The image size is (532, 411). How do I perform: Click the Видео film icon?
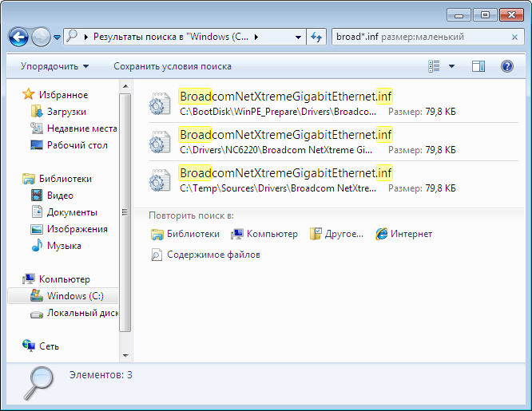pos(37,196)
